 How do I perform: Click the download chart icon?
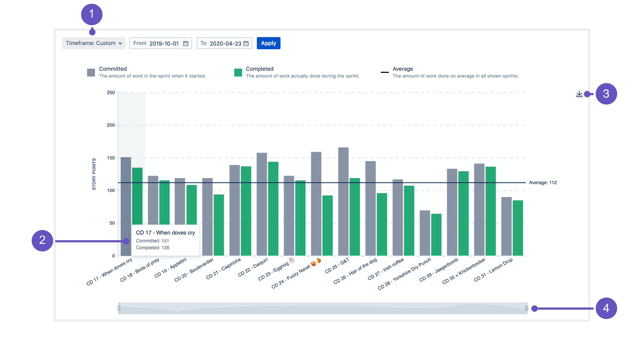coord(579,94)
